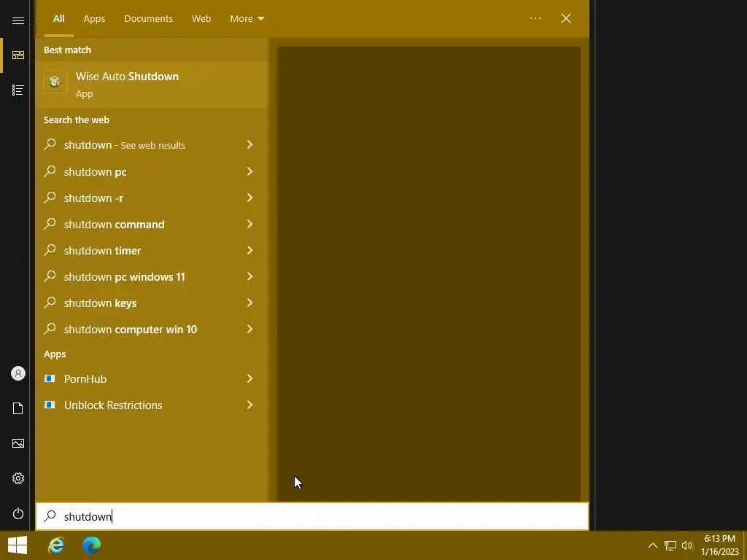Viewport: 747px width, 560px height.
Task: Open the Settings gear icon
Action: click(18, 478)
